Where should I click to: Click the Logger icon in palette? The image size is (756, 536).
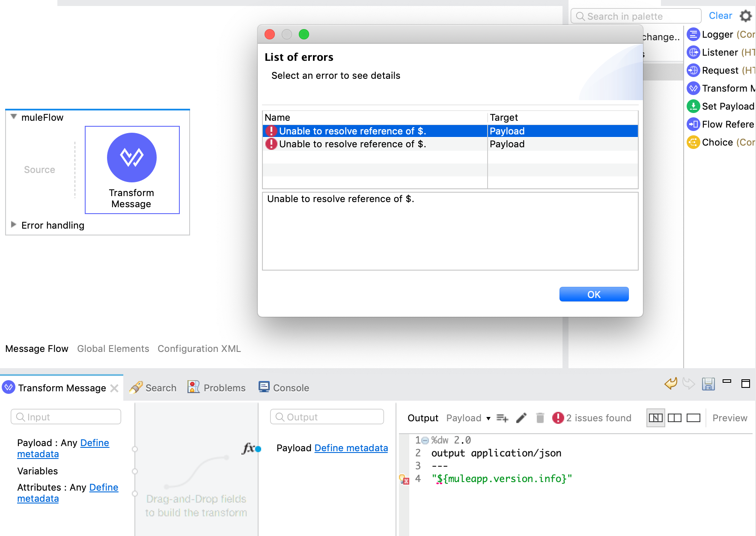tap(693, 34)
